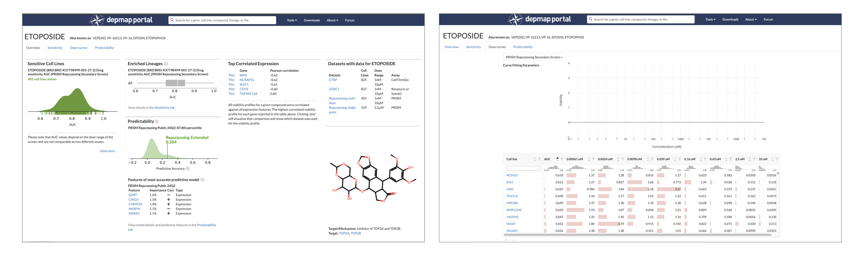Toggle AUC column sort arrows
This screenshot has width=868, height=256.
point(557,159)
